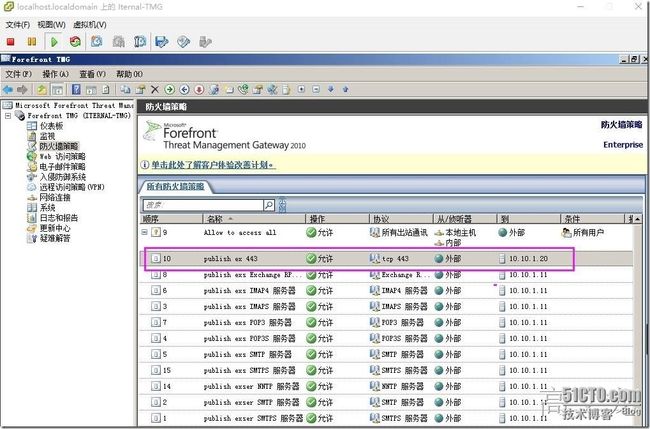Click the greyed revert snapshot icon
The image size is (650, 429).
119,41
